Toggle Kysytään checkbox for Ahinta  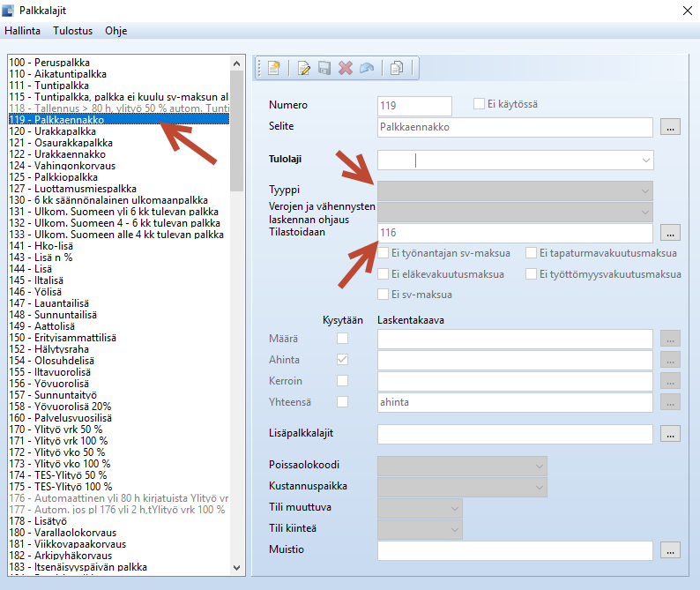point(342,360)
